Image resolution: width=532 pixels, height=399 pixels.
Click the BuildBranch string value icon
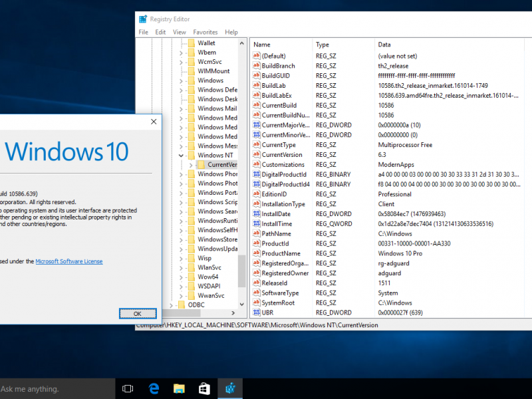click(257, 65)
